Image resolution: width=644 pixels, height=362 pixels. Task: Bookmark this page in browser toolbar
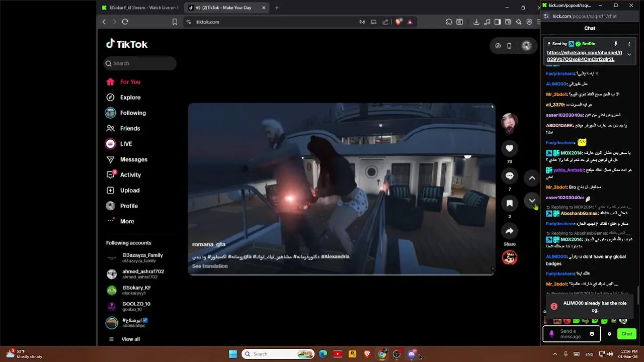pos(175,22)
